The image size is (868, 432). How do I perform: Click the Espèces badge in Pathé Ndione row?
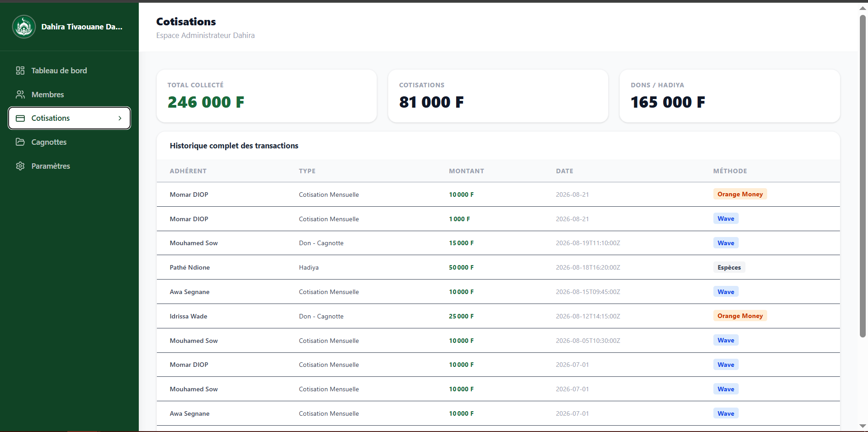pyautogui.click(x=729, y=267)
